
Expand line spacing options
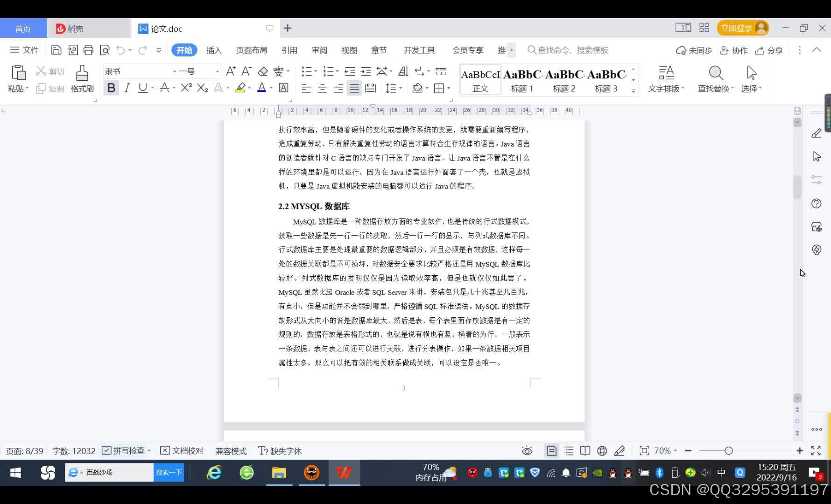point(401,88)
